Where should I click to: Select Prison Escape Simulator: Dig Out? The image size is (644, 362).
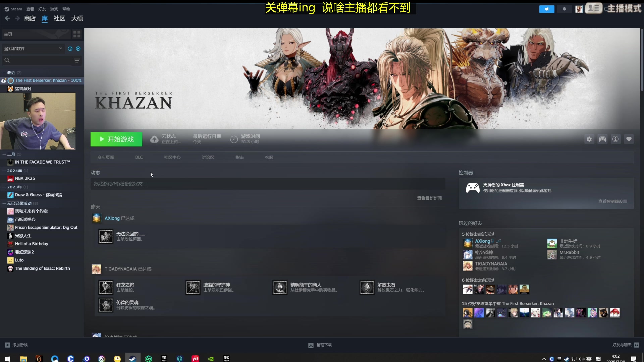[46, 228]
